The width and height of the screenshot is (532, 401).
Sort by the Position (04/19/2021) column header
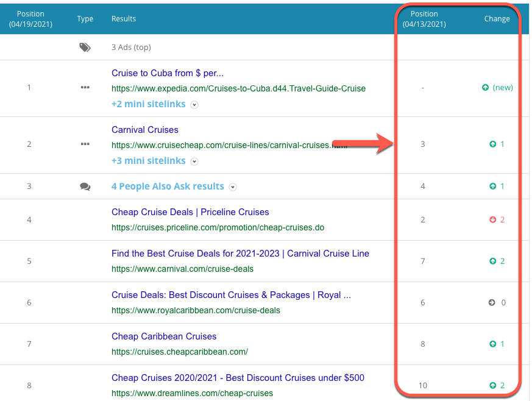(x=30, y=19)
